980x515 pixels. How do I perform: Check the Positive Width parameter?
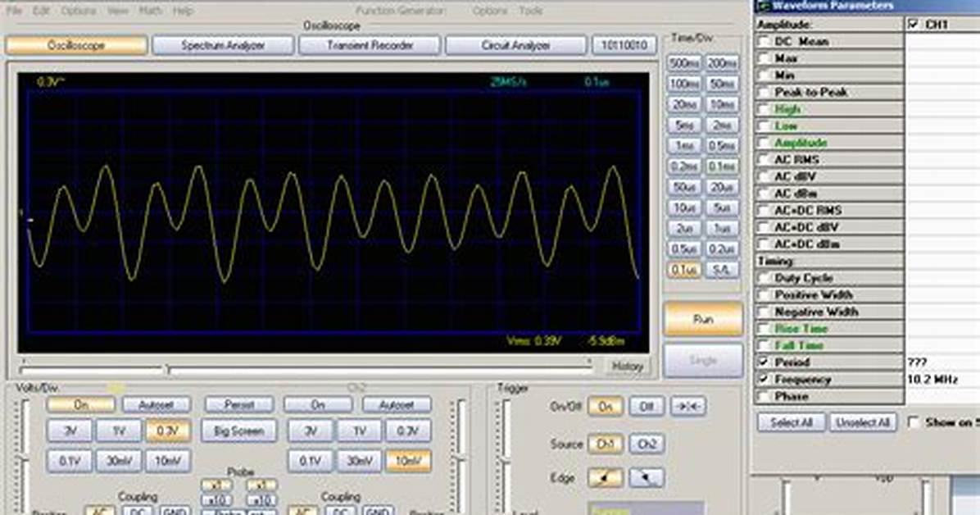[x=764, y=294]
